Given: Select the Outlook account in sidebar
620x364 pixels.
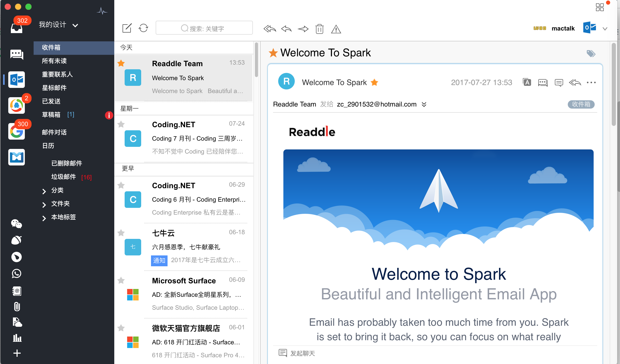Looking at the screenshot, I should (17, 80).
